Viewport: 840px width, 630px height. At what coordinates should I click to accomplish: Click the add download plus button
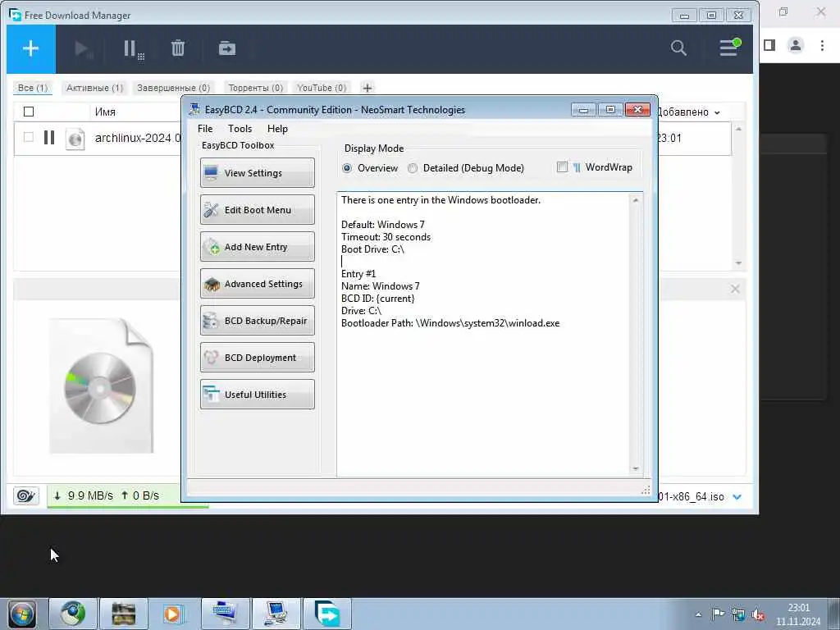(30, 48)
